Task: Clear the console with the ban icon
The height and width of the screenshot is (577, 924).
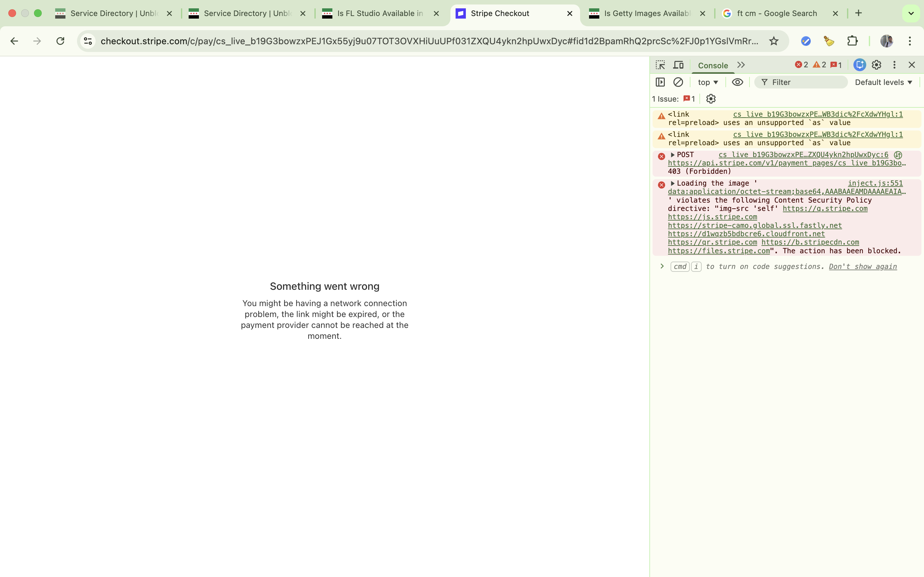Action: tap(678, 82)
